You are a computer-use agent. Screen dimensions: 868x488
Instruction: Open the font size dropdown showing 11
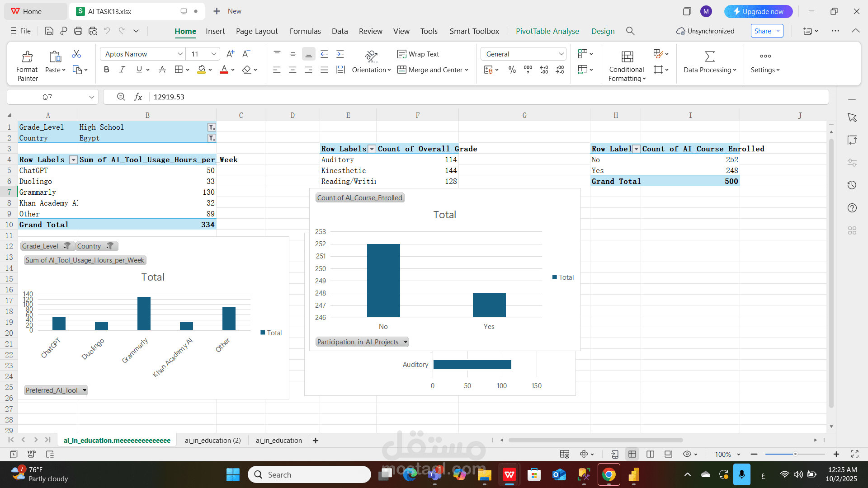[x=214, y=54]
